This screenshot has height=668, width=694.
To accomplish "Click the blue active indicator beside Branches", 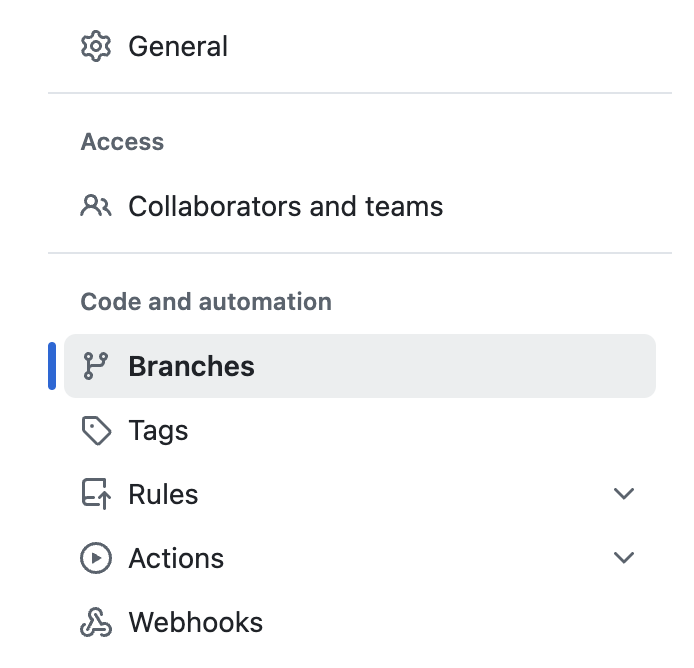I will (x=52, y=366).
